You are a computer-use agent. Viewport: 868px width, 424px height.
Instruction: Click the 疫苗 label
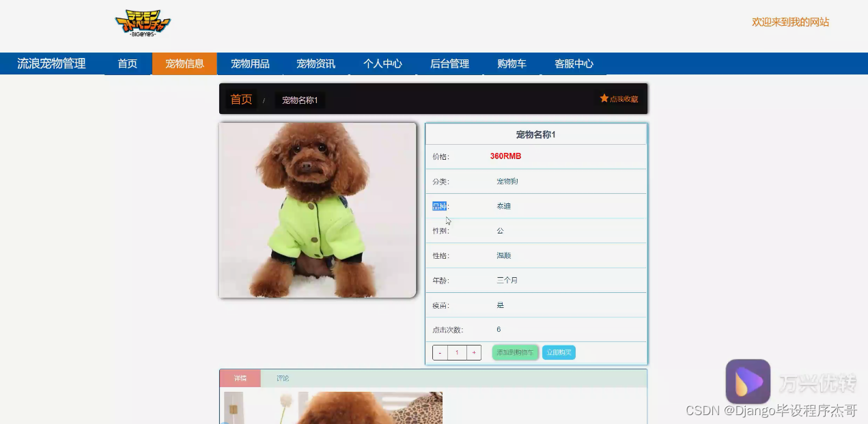[x=440, y=305]
